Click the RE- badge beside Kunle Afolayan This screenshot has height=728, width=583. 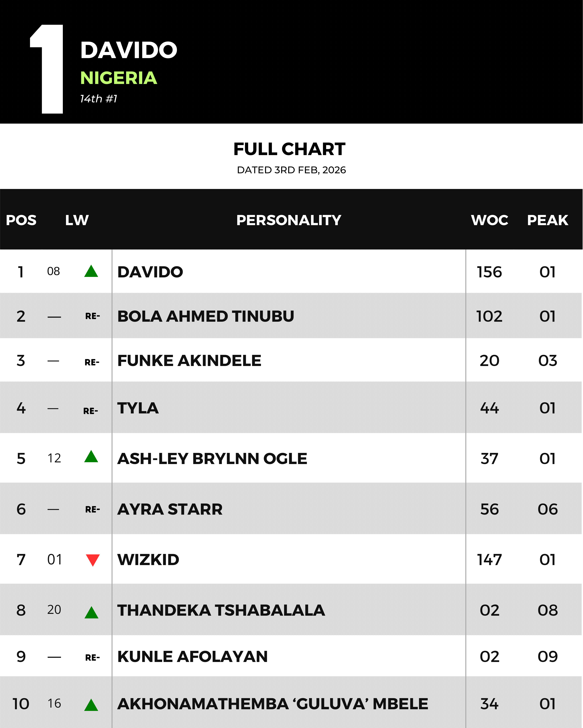click(x=92, y=657)
